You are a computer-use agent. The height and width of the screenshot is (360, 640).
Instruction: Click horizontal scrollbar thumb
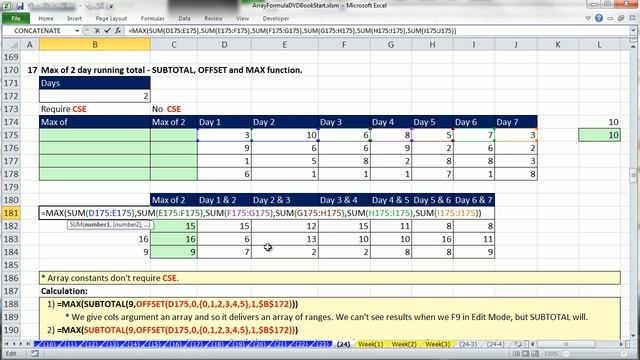pyautogui.click(x=566, y=344)
